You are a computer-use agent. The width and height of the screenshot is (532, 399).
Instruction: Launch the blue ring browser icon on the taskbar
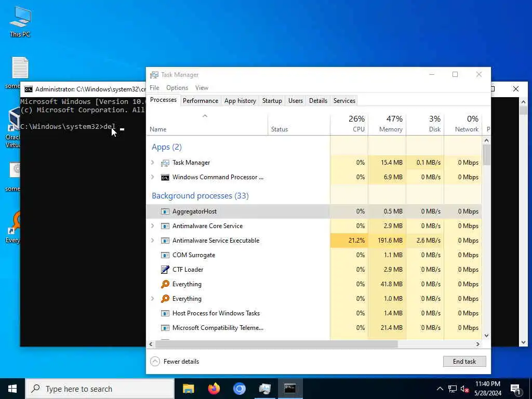(x=239, y=389)
